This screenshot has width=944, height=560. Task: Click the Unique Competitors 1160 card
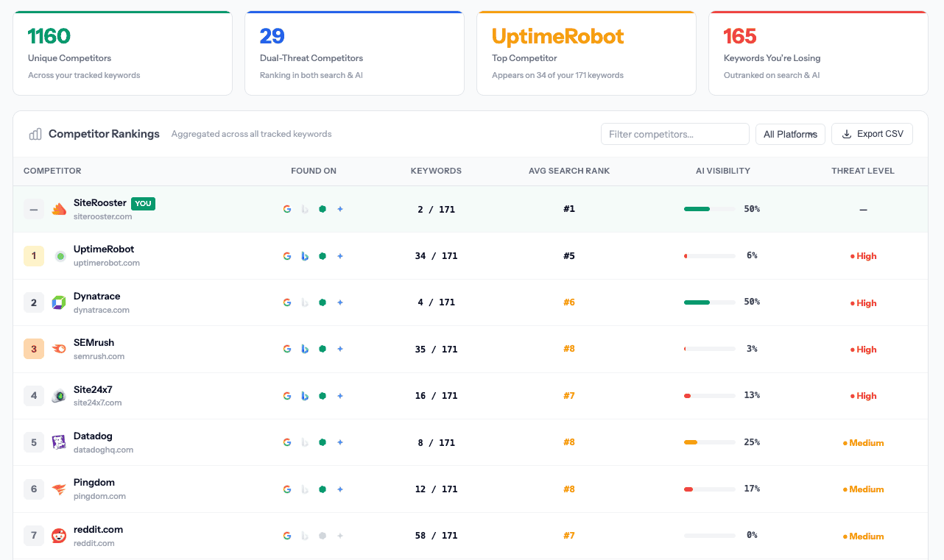point(122,53)
